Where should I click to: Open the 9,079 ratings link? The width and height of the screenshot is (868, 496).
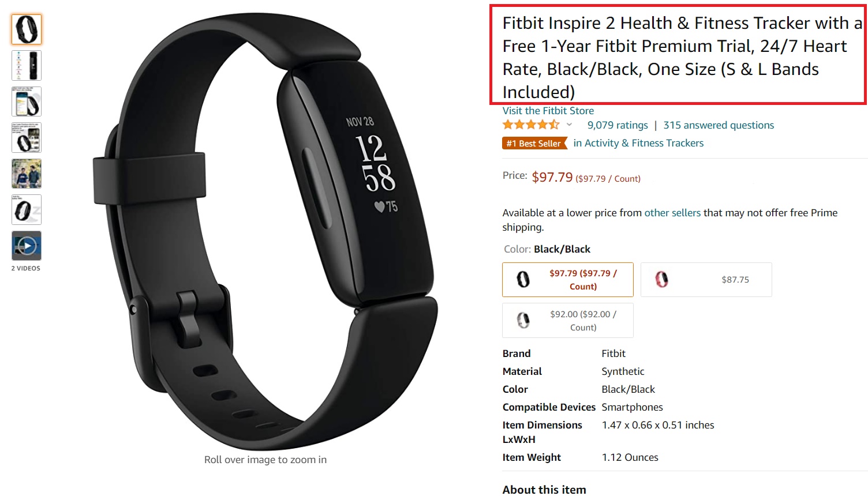pyautogui.click(x=618, y=125)
